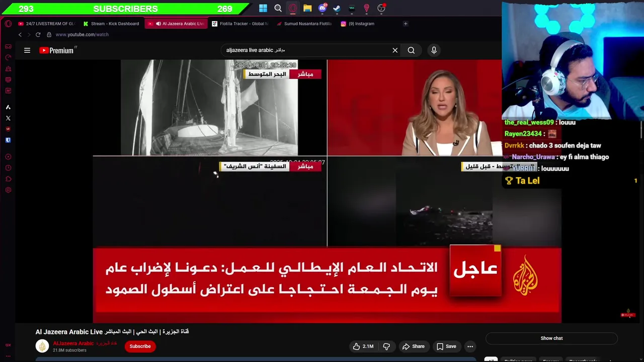Click the YouTube Premium logo

click(x=57, y=50)
